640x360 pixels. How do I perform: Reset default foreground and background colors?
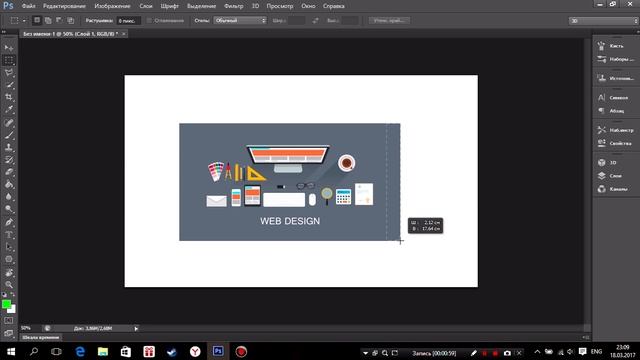point(4,294)
